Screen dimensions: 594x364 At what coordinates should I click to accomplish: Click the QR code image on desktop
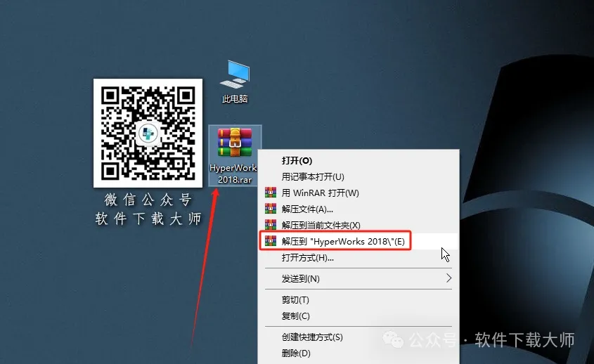click(x=148, y=133)
